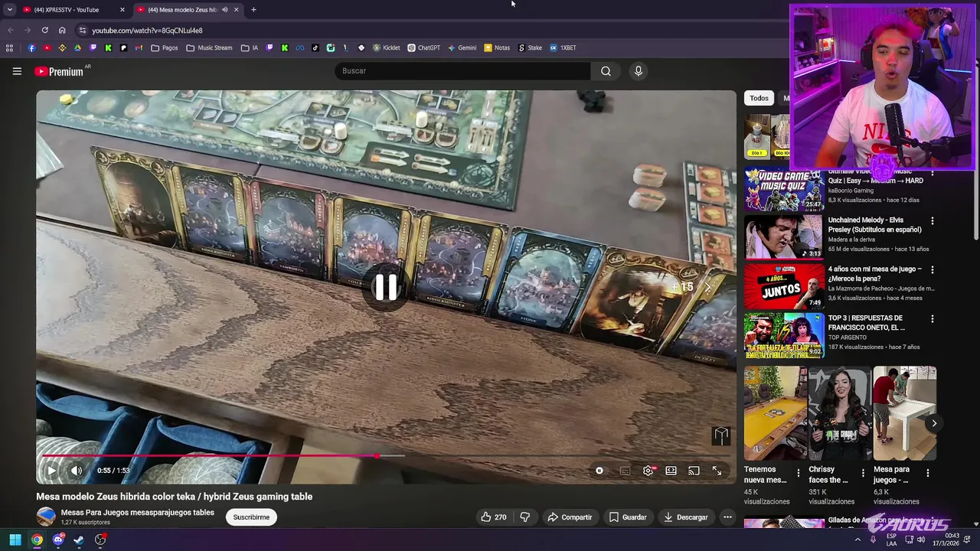Click into the Buscar search field
The image size is (980, 551).
pyautogui.click(x=462, y=71)
